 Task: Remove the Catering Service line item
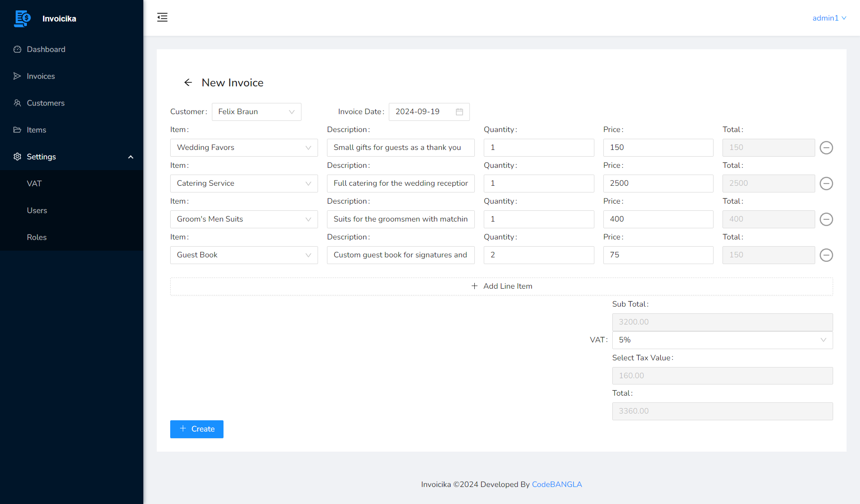pyautogui.click(x=826, y=184)
